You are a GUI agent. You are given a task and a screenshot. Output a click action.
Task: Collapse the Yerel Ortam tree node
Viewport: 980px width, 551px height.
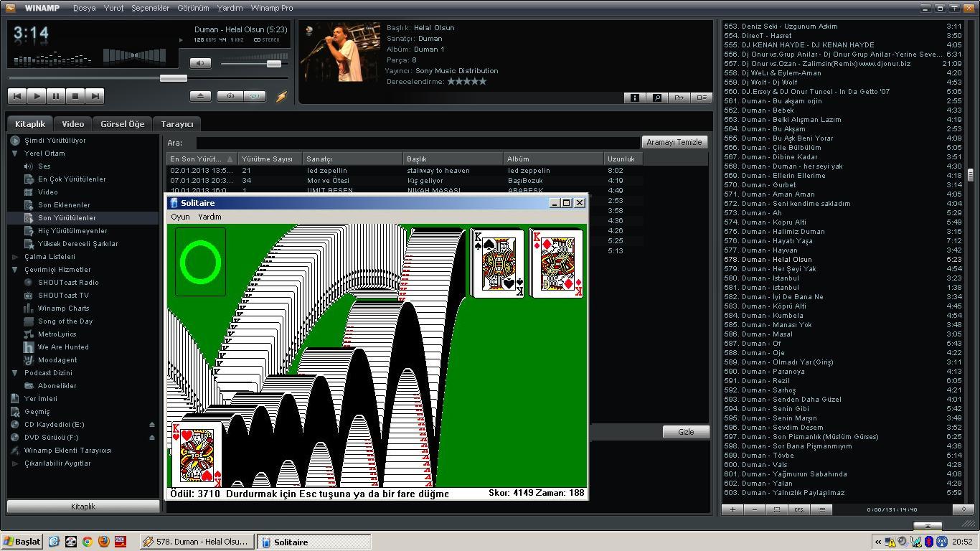point(15,154)
